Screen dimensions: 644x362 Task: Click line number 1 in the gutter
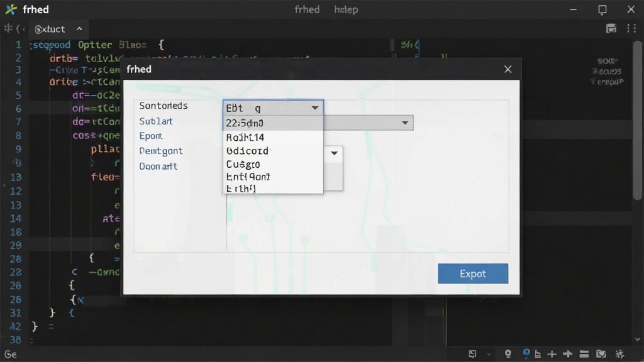[x=18, y=45]
